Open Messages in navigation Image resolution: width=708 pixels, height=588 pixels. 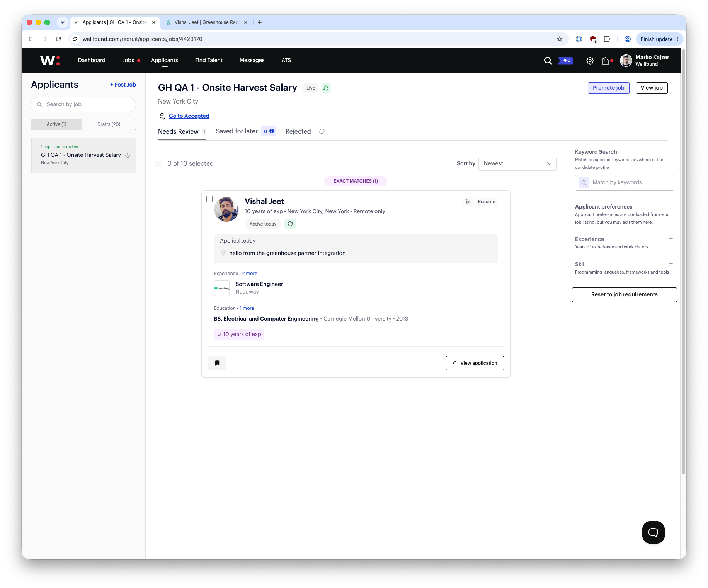(x=252, y=60)
